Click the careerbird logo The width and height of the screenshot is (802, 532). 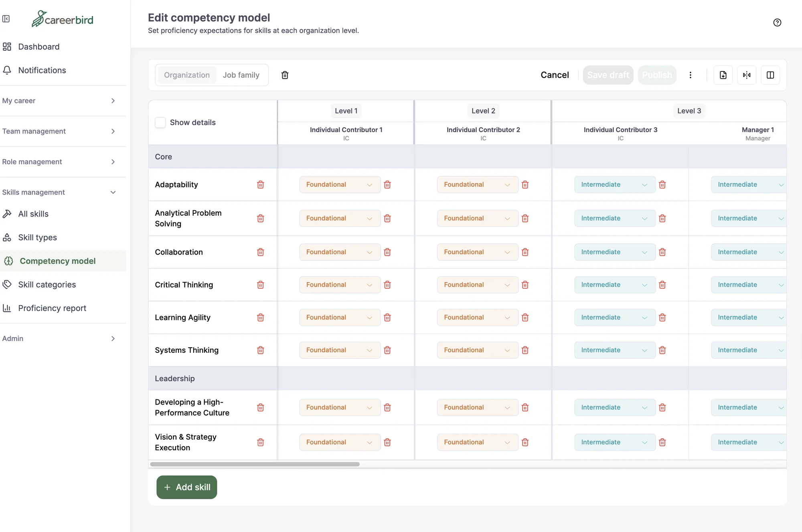tap(63, 19)
